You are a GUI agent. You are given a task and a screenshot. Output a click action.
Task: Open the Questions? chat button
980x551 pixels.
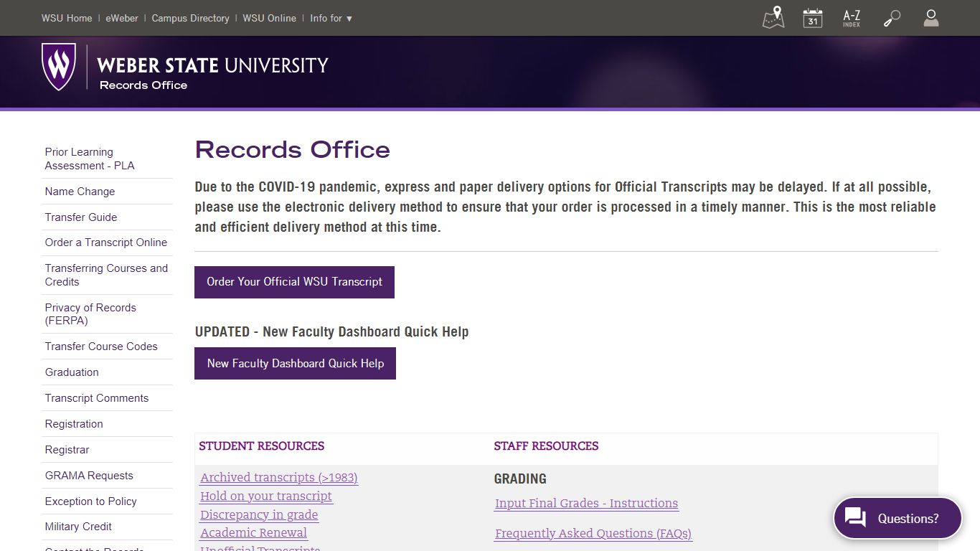pos(897,518)
